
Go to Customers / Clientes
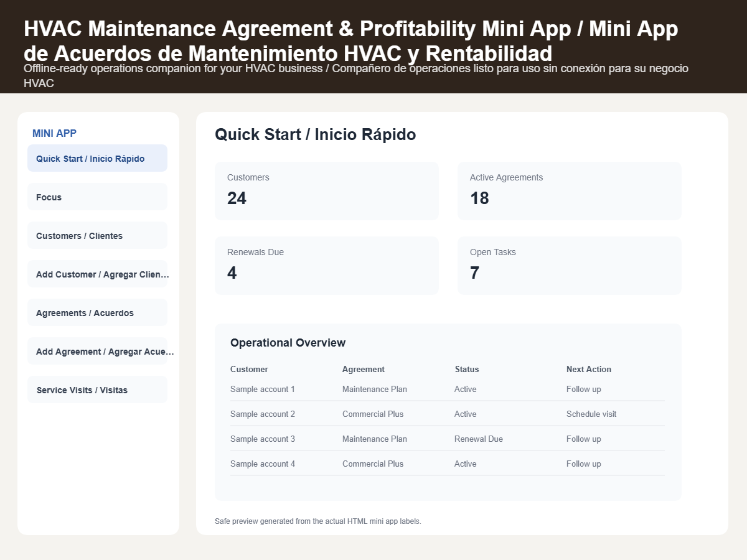(x=97, y=235)
